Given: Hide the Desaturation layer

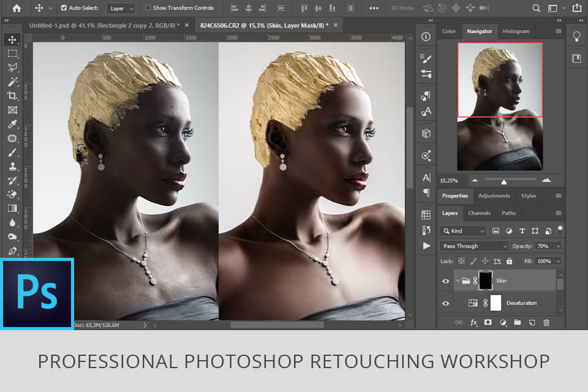Looking at the screenshot, I should (445, 303).
